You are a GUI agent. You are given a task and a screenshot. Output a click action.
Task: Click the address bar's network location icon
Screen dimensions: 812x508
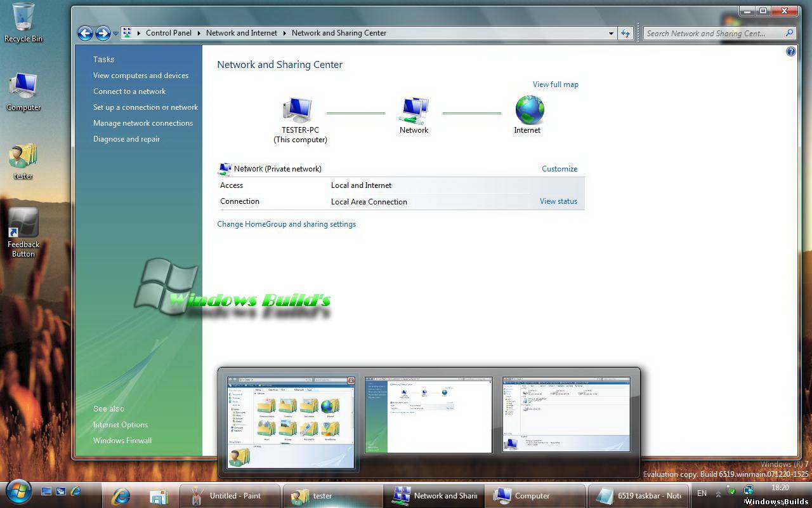click(127, 33)
